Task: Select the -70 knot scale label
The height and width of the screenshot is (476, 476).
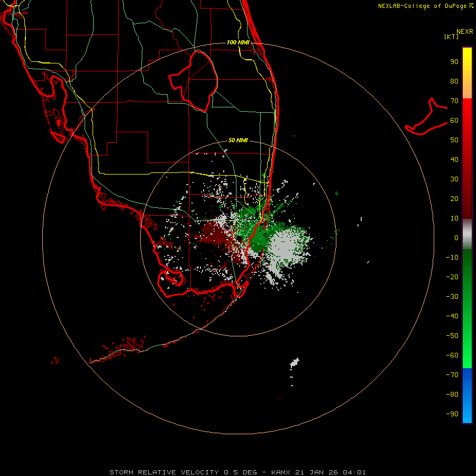Action: click(x=452, y=374)
